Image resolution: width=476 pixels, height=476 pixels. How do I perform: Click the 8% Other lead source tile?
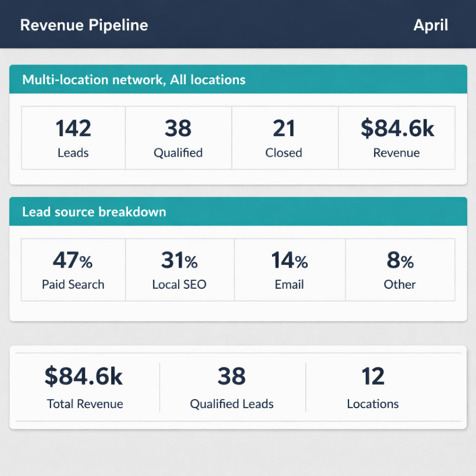[400, 270]
